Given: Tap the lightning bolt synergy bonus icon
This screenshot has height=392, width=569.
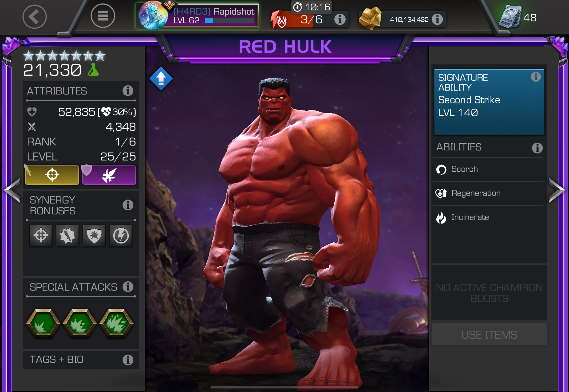Looking at the screenshot, I should tap(121, 235).
